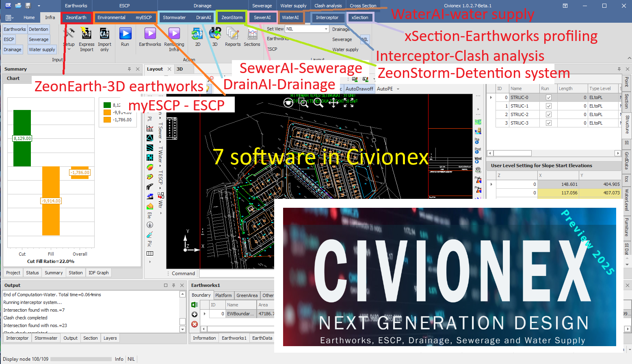This screenshot has height=364, width=632.
Task: Click the Express Import CAD icon
Action: coord(86,33)
